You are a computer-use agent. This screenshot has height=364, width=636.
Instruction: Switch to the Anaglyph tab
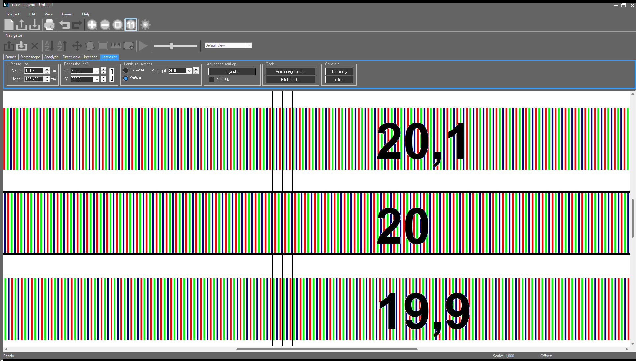pyautogui.click(x=51, y=57)
